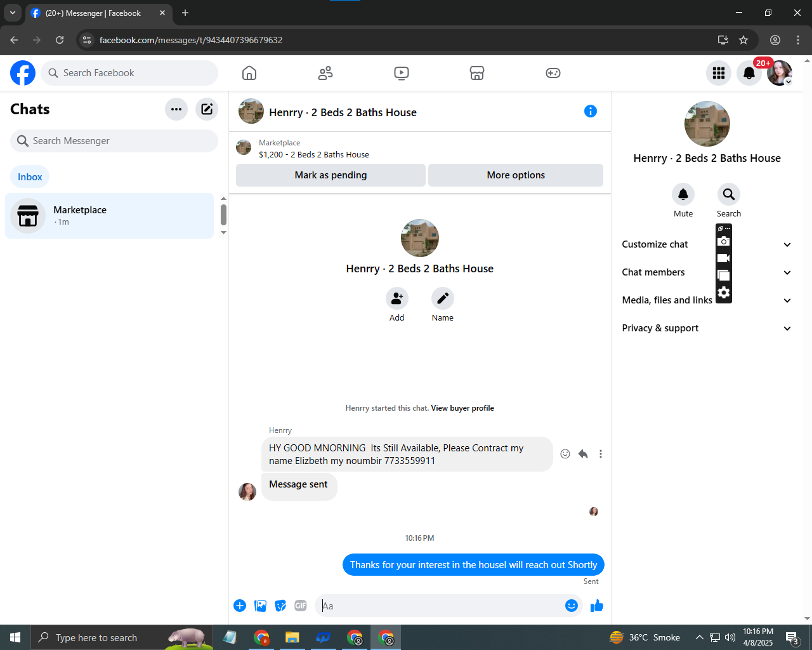
Task: Open View buyer profile link
Action: (x=462, y=408)
